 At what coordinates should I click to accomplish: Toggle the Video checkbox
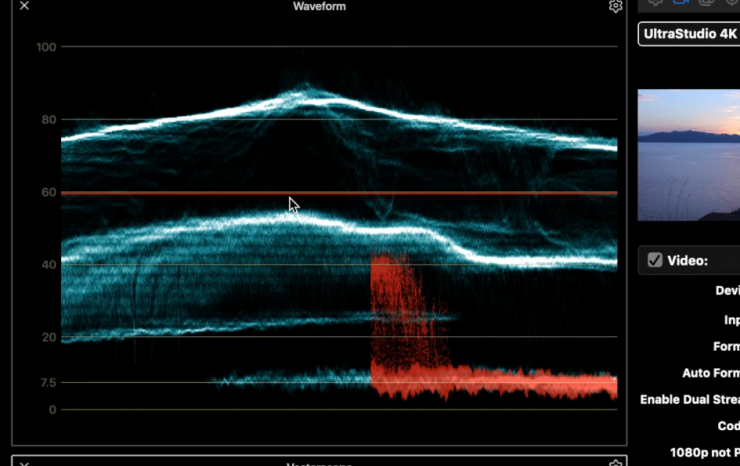[655, 260]
